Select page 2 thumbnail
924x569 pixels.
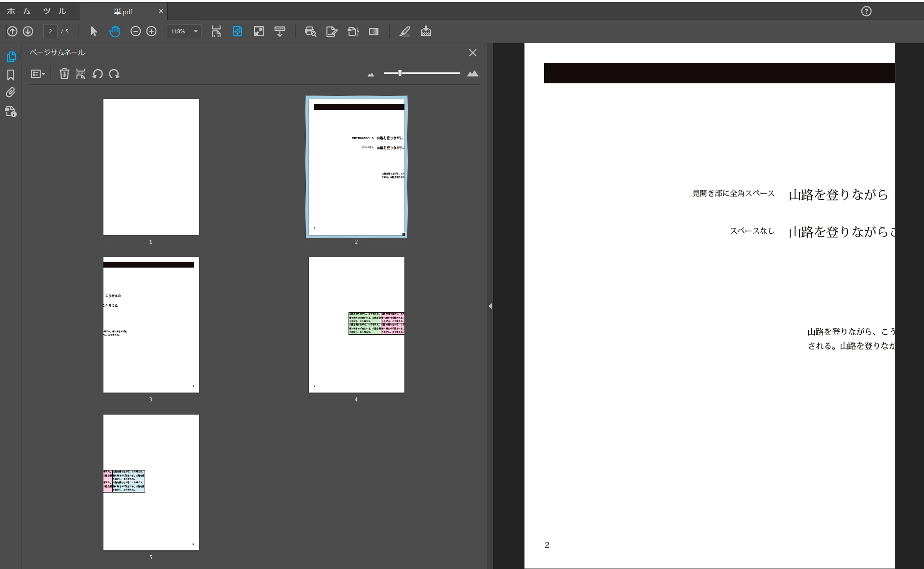click(x=356, y=167)
